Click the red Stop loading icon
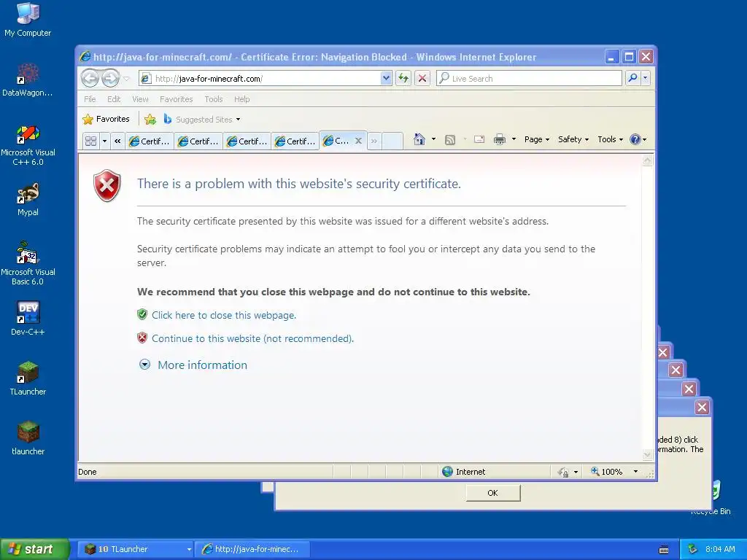The height and width of the screenshot is (560, 747). [422, 78]
